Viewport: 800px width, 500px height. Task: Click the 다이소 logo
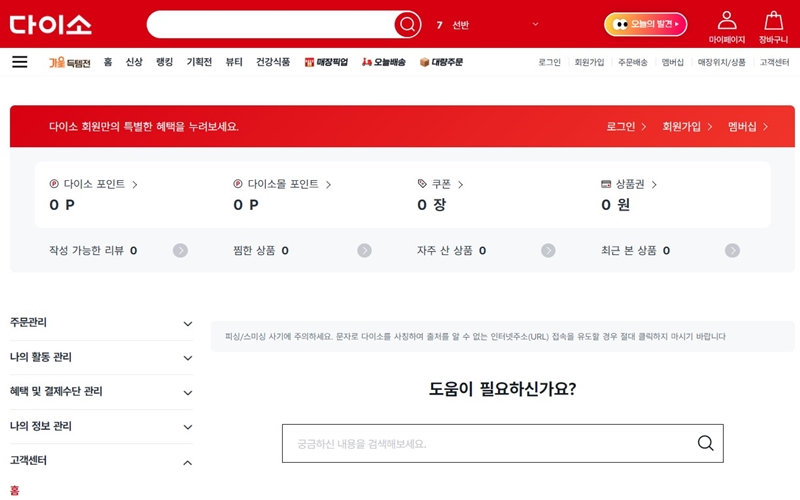point(51,24)
